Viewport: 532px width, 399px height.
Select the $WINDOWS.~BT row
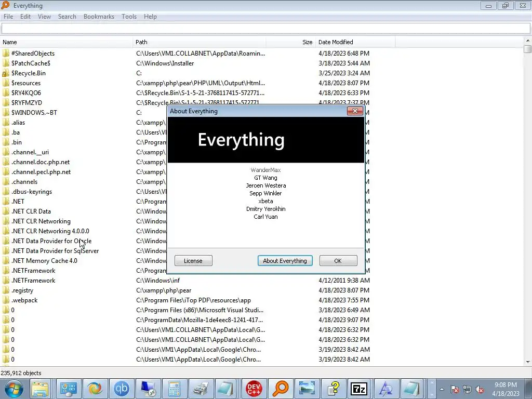point(34,113)
